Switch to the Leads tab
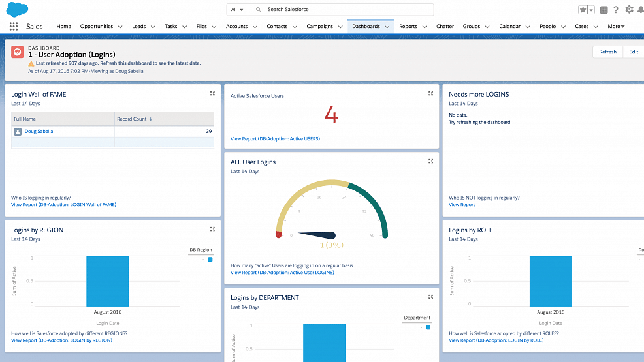644x362 pixels. pyautogui.click(x=139, y=26)
